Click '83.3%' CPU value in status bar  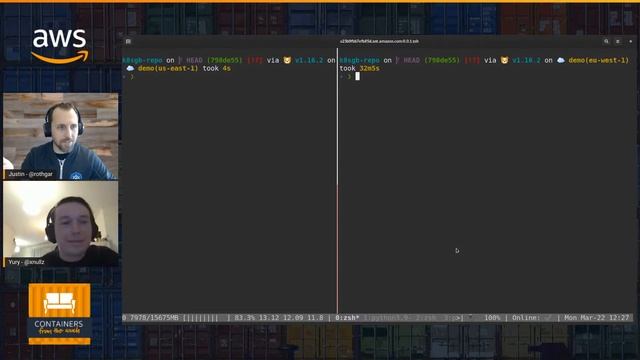pos(244,318)
